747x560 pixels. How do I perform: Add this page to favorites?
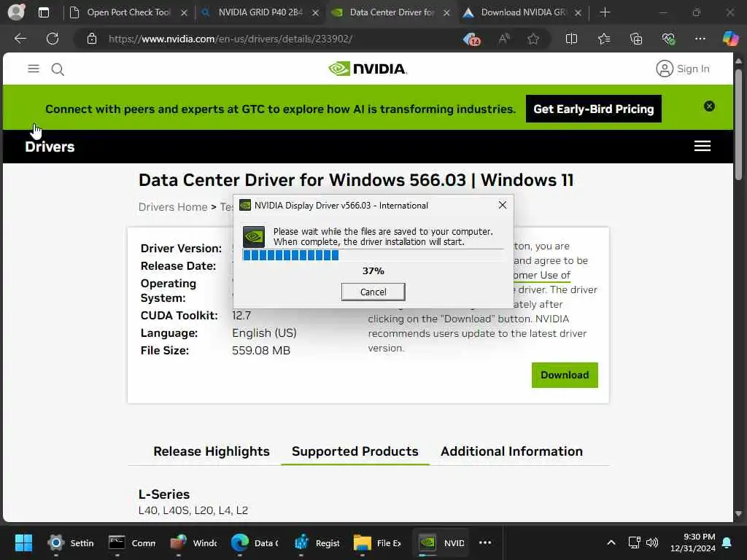click(x=533, y=39)
